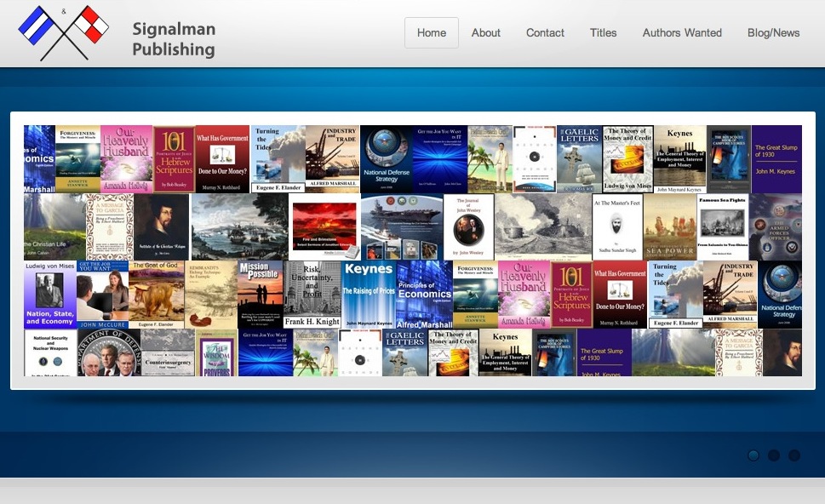825x504 pixels.
Task: Open the Risk, Uncertainty, and Profit cover
Action: [x=312, y=295]
